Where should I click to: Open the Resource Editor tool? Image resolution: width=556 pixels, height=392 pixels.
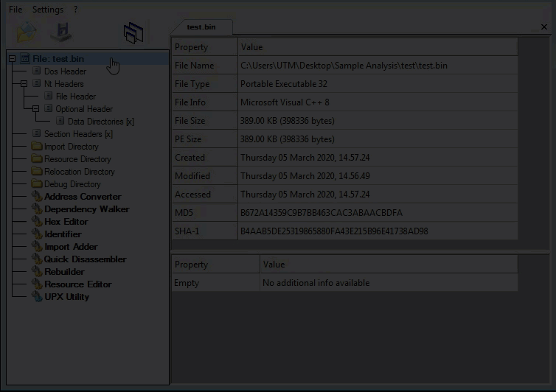(77, 284)
